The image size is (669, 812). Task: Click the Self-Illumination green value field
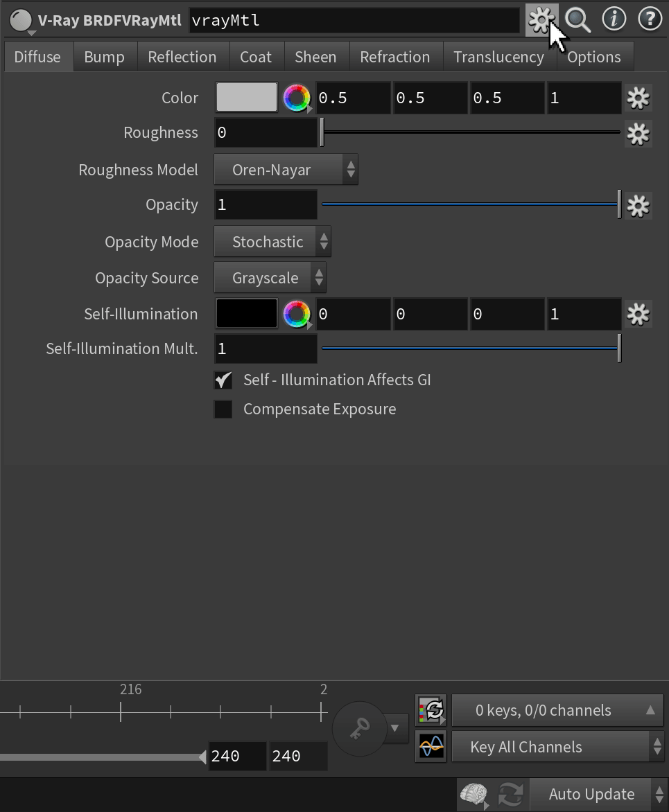pyautogui.click(x=431, y=314)
